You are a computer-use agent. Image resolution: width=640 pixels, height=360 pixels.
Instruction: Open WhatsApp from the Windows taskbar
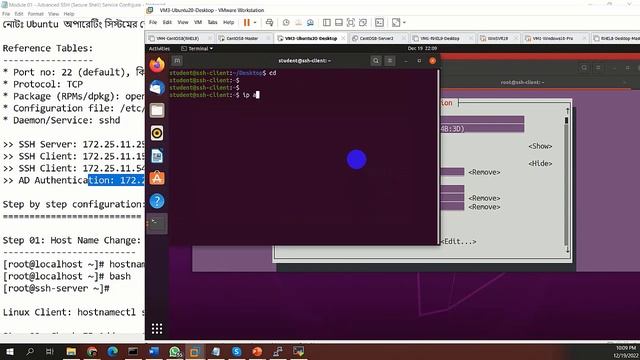175,351
